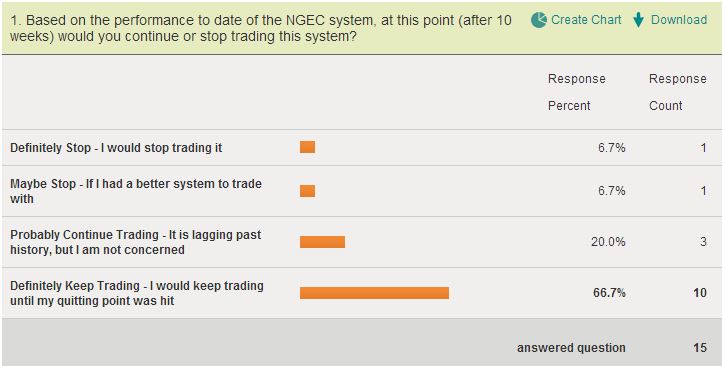Image resolution: width=723 pixels, height=366 pixels.
Task: Click the 'Probably Continue Trading' answer label
Action: (x=136, y=242)
